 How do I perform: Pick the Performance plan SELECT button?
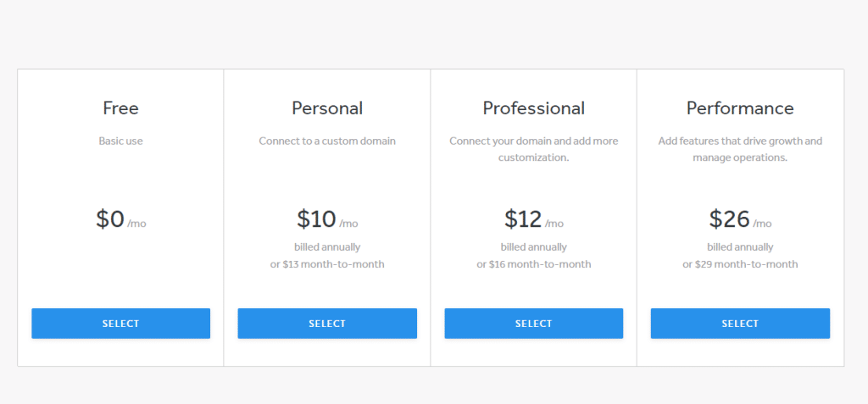coord(740,324)
